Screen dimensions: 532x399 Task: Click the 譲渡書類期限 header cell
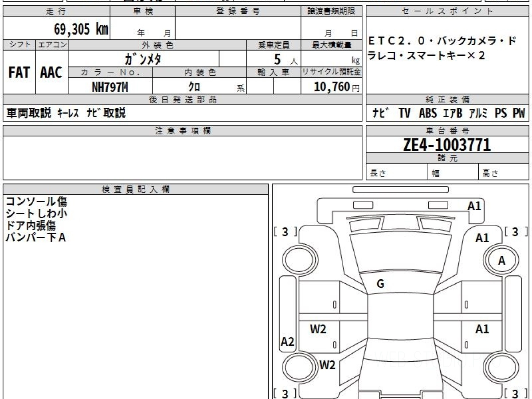click(x=331, y=12)
